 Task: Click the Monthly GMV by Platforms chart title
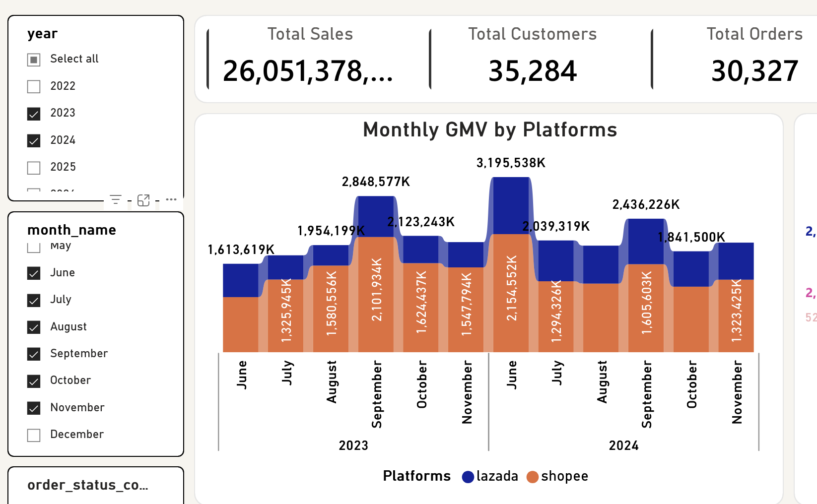pos(490,130)
